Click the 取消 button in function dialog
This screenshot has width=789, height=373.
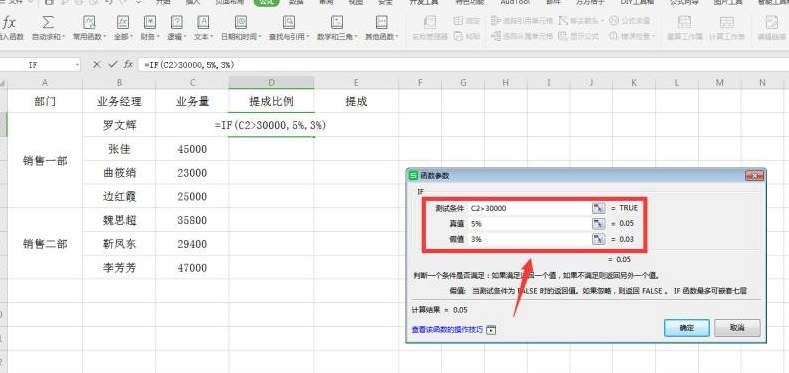tap(737, 328)
